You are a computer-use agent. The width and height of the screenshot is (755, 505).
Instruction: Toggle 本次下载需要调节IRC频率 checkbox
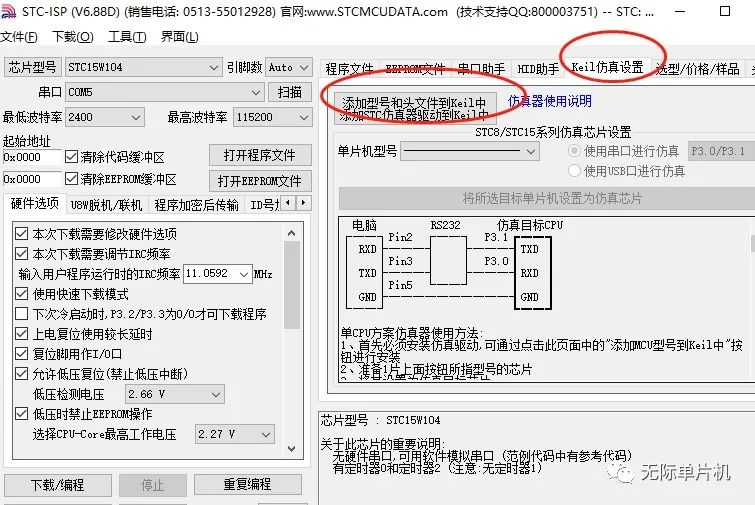21,254
